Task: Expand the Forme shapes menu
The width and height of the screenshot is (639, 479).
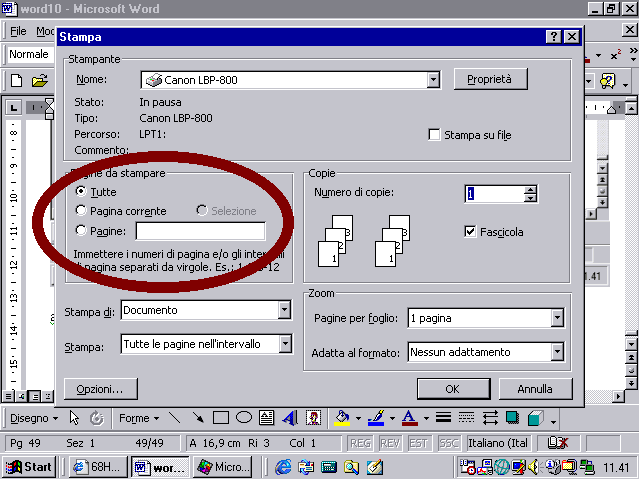Action: 139,418
